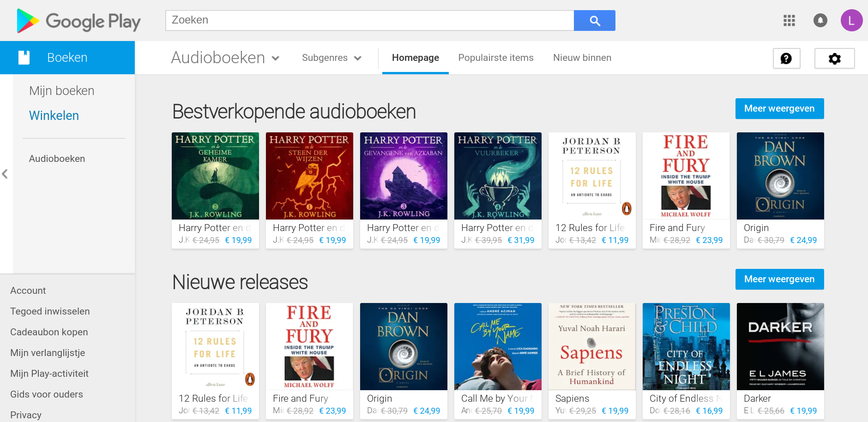
Task: Open the settings gear button
Action: [834, 59]
